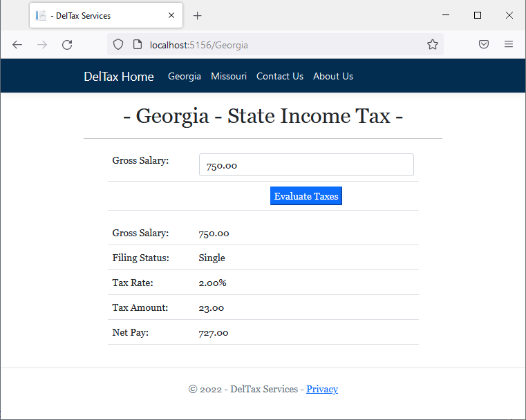Show site information page icon
Screen dimensions: 526x420
click(138, 44)
